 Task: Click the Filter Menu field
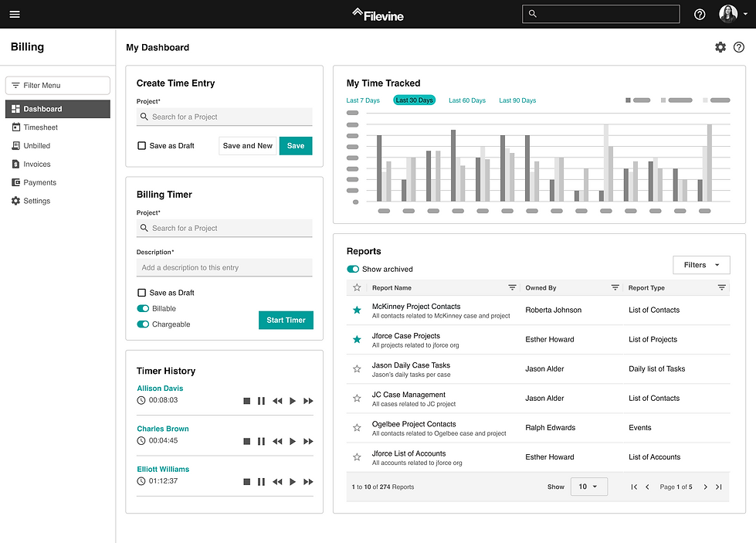point(58,86)
